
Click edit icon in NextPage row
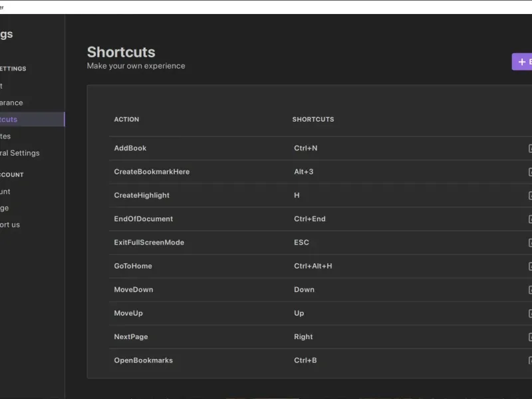point(530,337)
